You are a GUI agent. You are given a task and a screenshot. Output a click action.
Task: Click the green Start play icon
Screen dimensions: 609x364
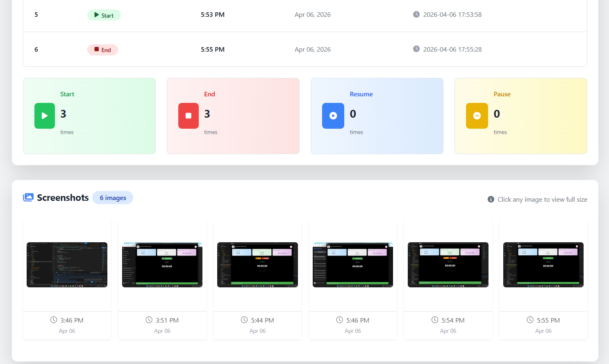pos(45,116)
